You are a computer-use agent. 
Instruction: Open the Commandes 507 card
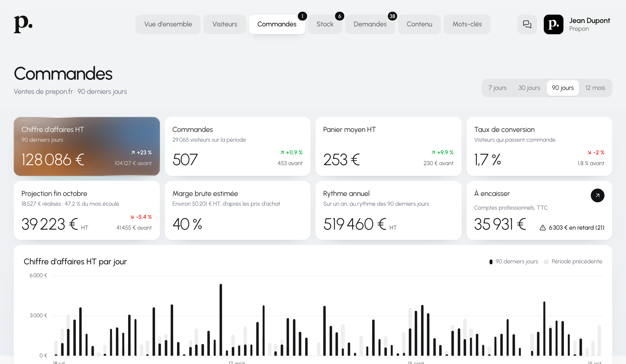[238, 146]
